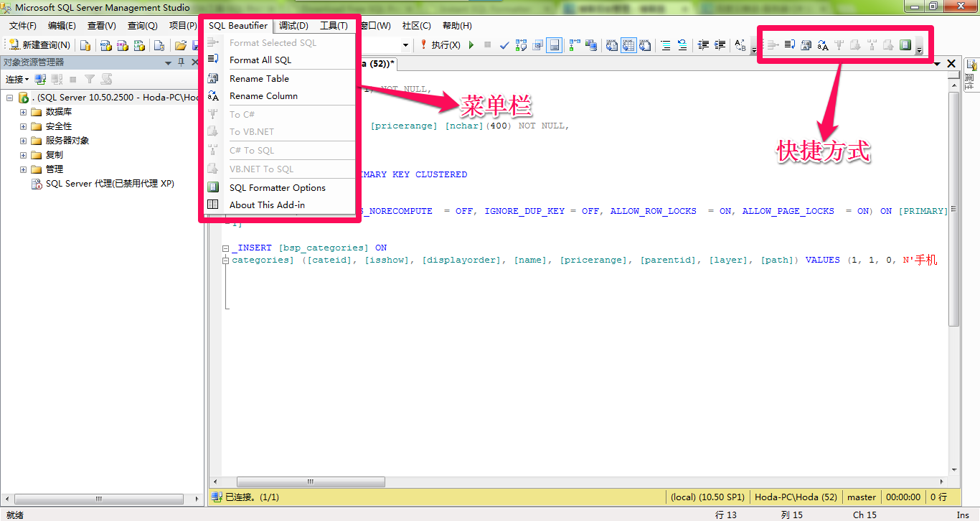Expand the 管理 tree node
980x521 pixels.
coord(24,169)
